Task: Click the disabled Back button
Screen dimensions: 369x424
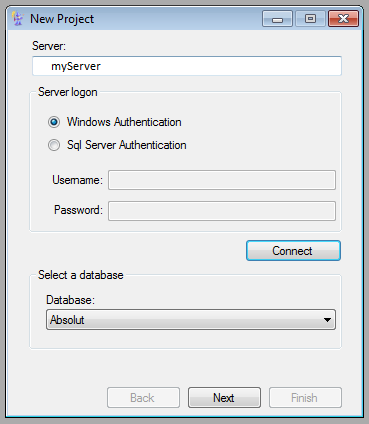Action: 143,397
